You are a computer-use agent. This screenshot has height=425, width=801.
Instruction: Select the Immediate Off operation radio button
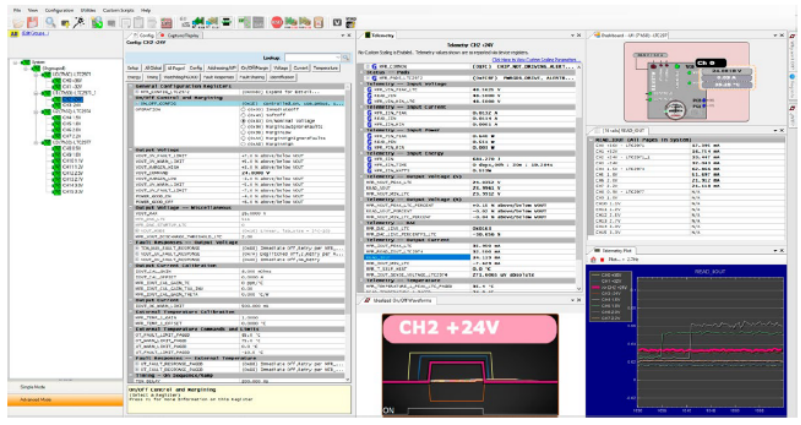pos(243,110)
